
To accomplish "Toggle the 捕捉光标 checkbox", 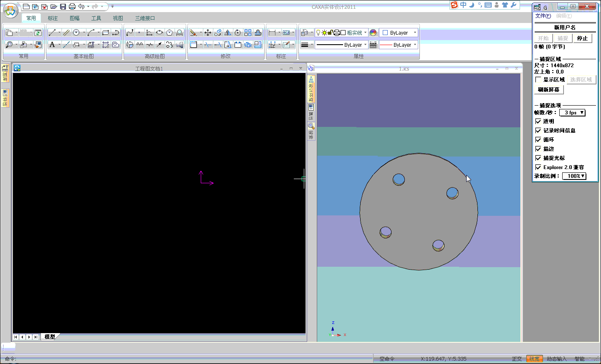I will point(538,158).
